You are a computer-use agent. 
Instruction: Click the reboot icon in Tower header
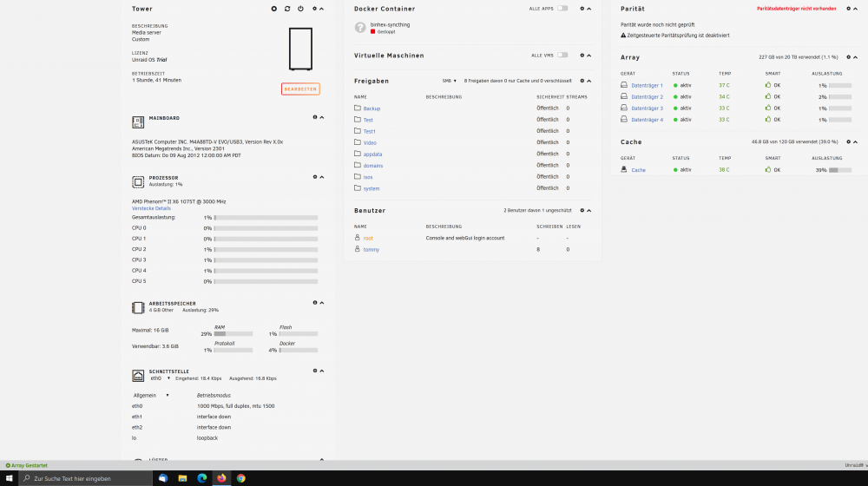[x=287, y=9]
